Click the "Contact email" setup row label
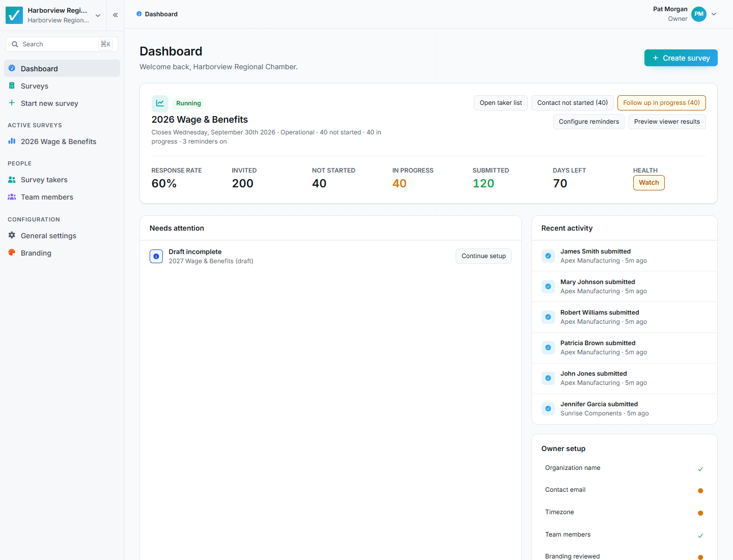 565,490
